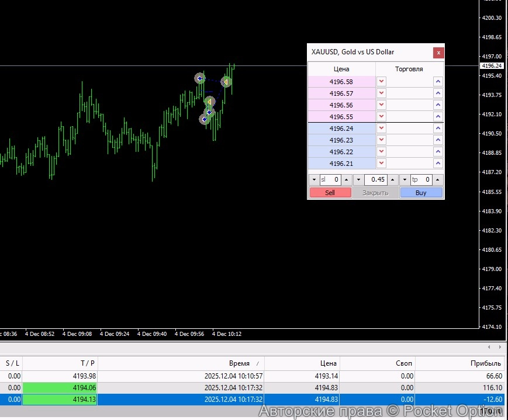The width and height of the screenshot is (508, 420).
Task: Decrease the 0.45 lot volume
Action: [x=358, y=180]
